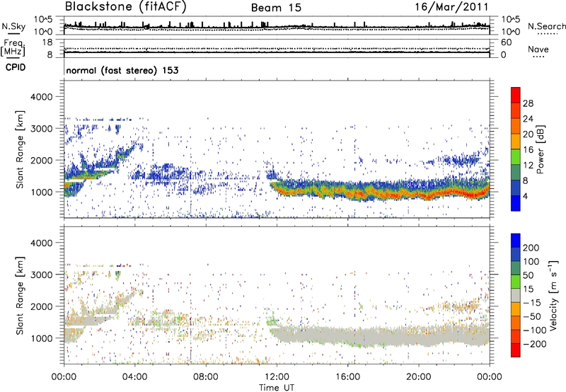566x392 pixels.
Task: Click the strong red-orange backscatter band after 12:00
Action: [x=383, y=194]
